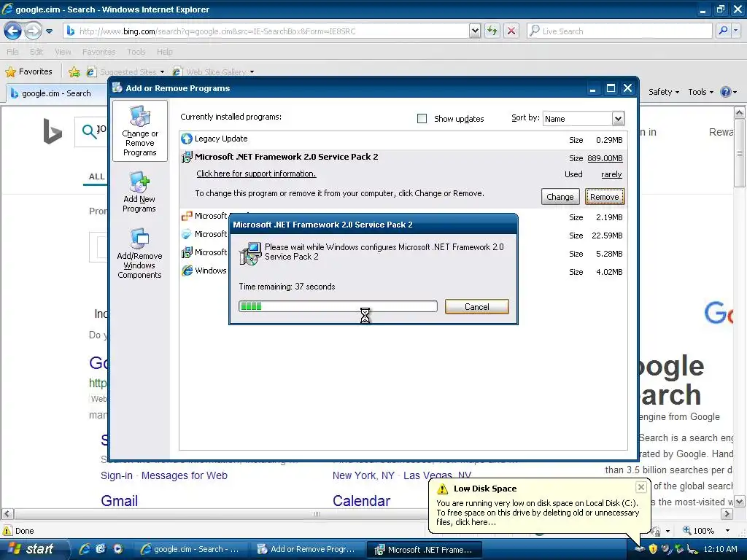This screenshot has height=560, width=747.
Task: Click the Security Center shield tray icon
Action: (653, 549)
